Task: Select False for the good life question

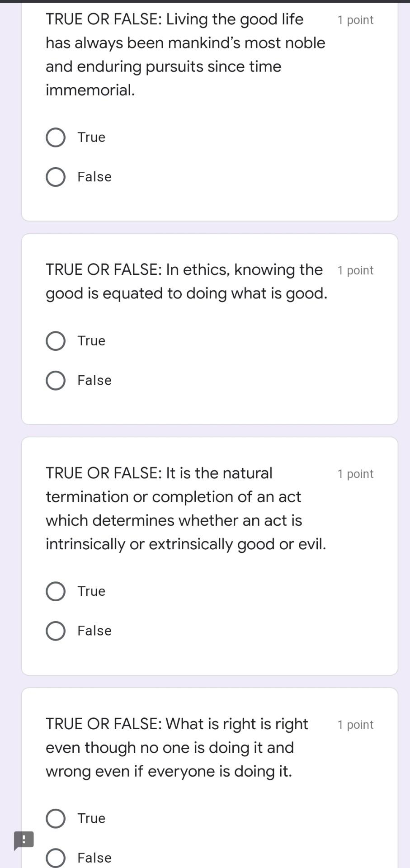Action: (x=55, y=177)
